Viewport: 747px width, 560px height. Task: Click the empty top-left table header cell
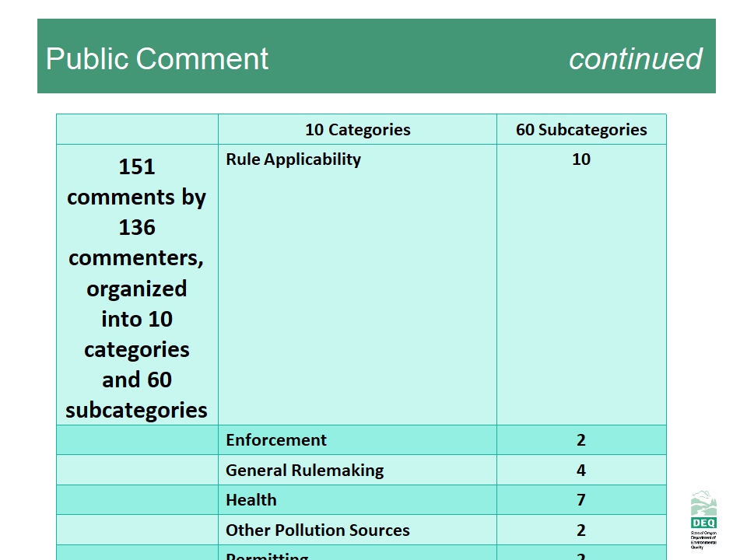[x=137, y=130]
